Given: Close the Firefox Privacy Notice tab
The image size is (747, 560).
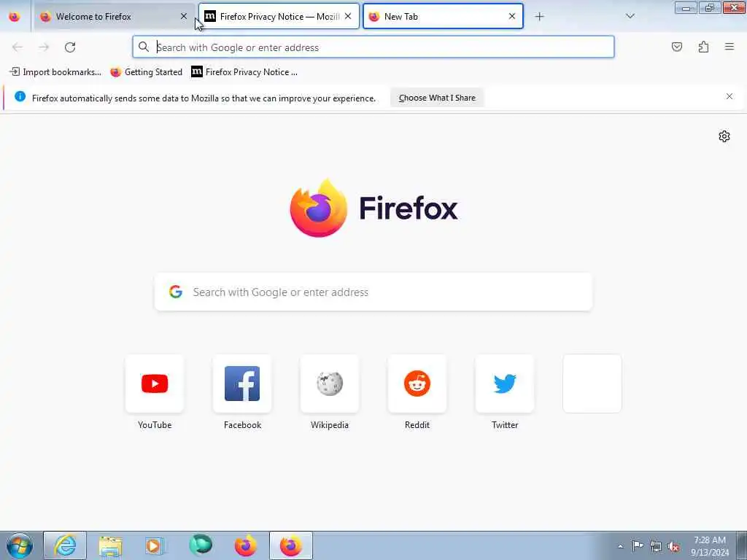Looking at the screenshot, I should (x=348, y=16).
